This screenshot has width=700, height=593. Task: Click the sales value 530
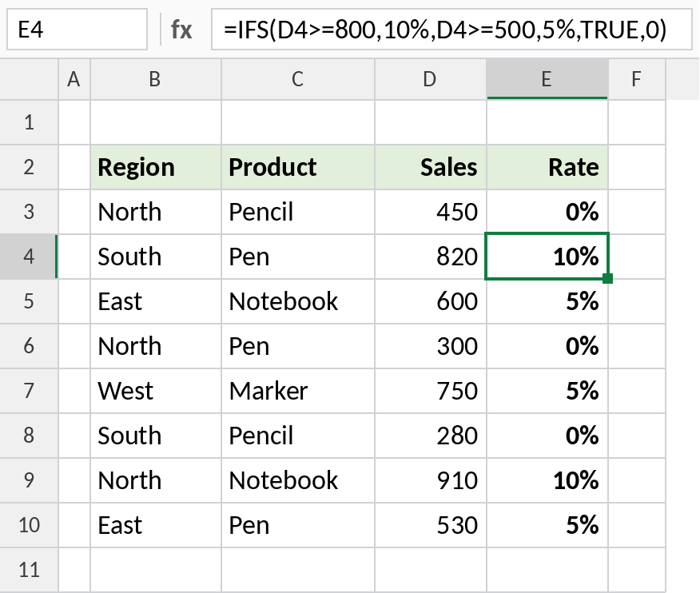tap(431, 525)
